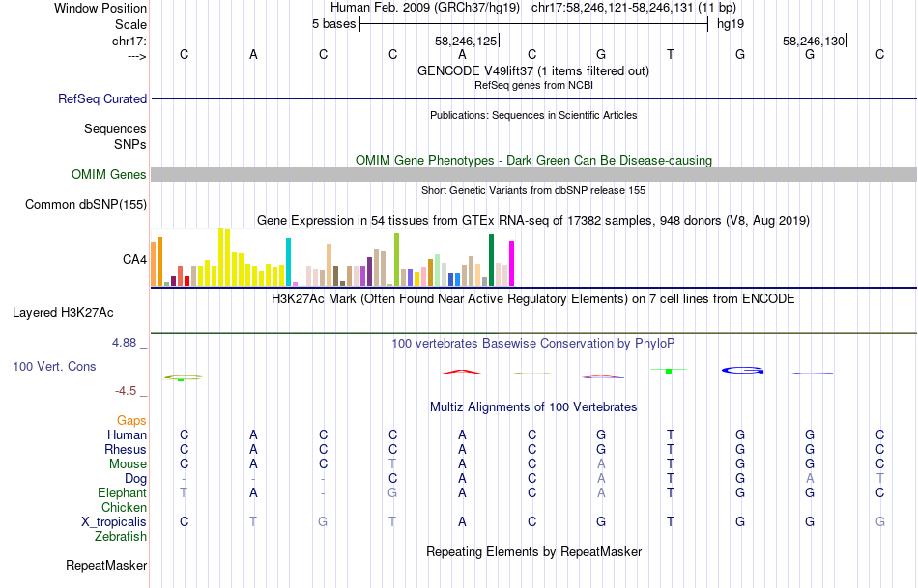Screen dimensions: 918x588
Task: Click the Sequences track label
Action: pyautogui.click(x=115, y=128)
